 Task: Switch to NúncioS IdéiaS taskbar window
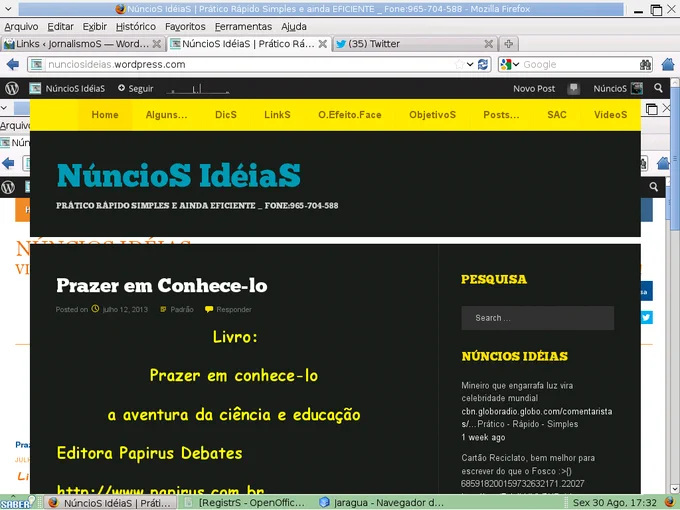[111, 503]
